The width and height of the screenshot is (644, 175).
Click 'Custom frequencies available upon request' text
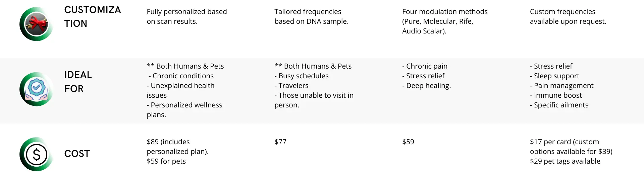(x=568, y=16)
